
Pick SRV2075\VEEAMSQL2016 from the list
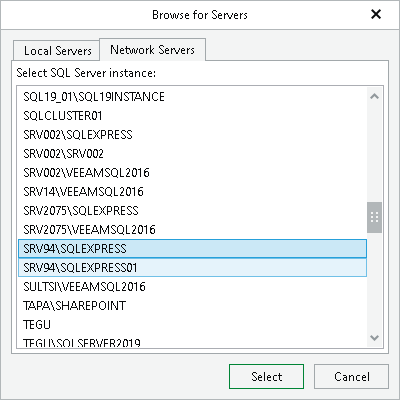pos(192,230)
